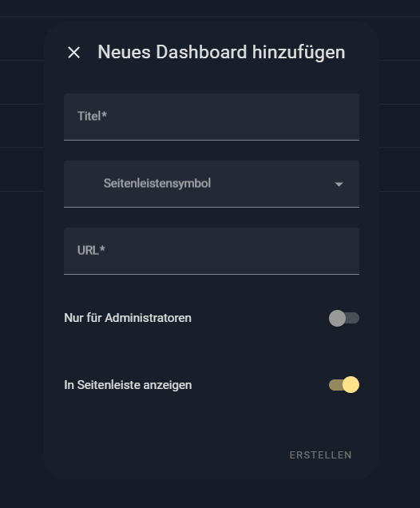The width and height of the screenshot is (420, 508).
Task: Click into the Titel input field
Action: pyautogui.click(x=212, y=117)
